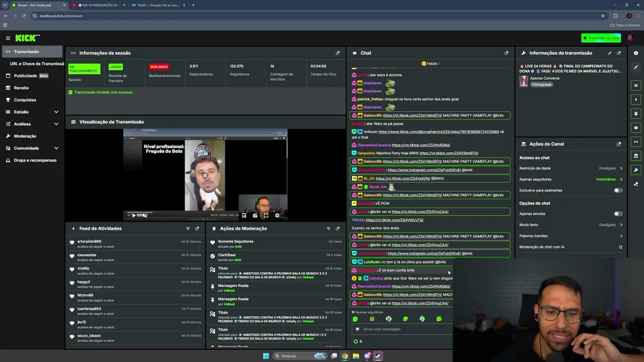Viewport: 644px width, 362px height.
Task: Open the info icon in right sidebar
Action: [636, 53]
